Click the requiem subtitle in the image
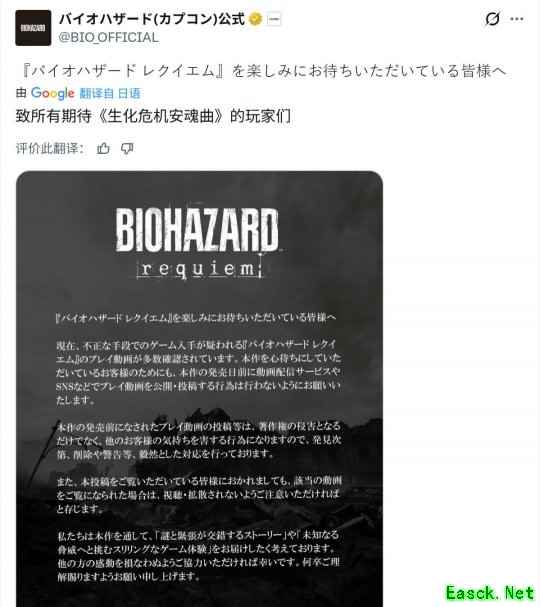Image resolution: width=540 pixels, height=607 pixels. coord(199,268)
